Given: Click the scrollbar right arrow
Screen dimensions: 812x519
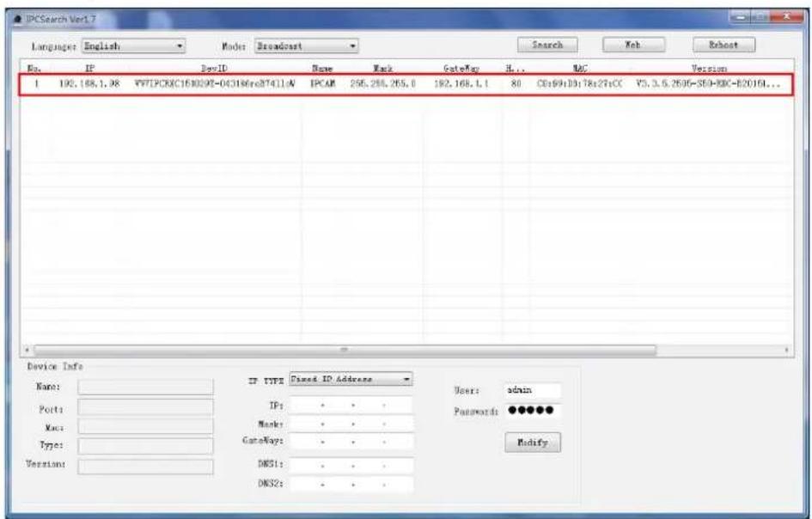Looking at the screenshot, I should click(x=786, y=350).
